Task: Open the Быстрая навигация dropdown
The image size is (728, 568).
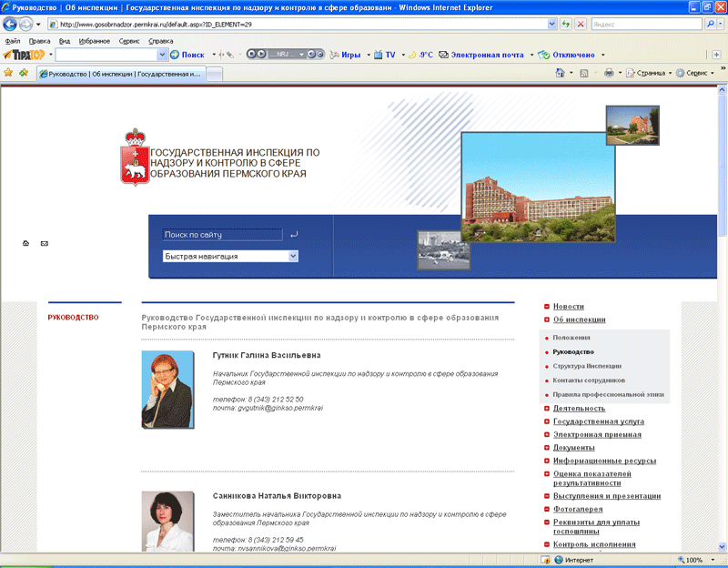Action: point(293,257)
